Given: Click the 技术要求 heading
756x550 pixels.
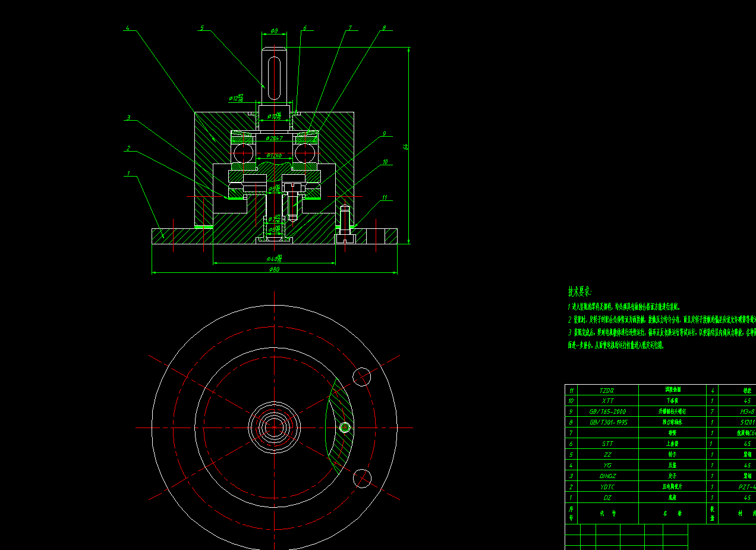Looking at the screenshot, I should click(579, 291).
